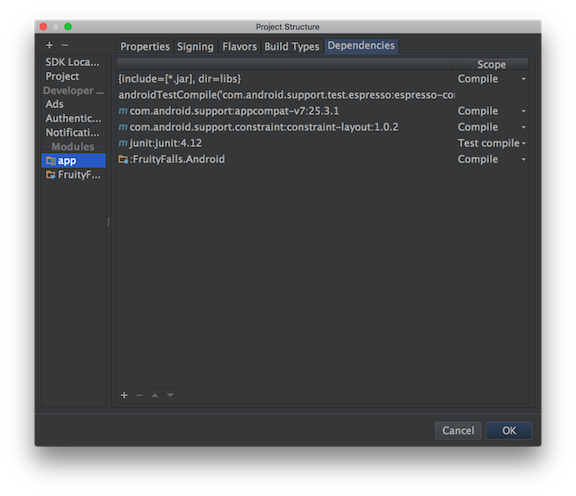This screenshot has width=576, height=496.
Task: Open the Test compile scope dropdown for junit
Action: click(524, 143)
